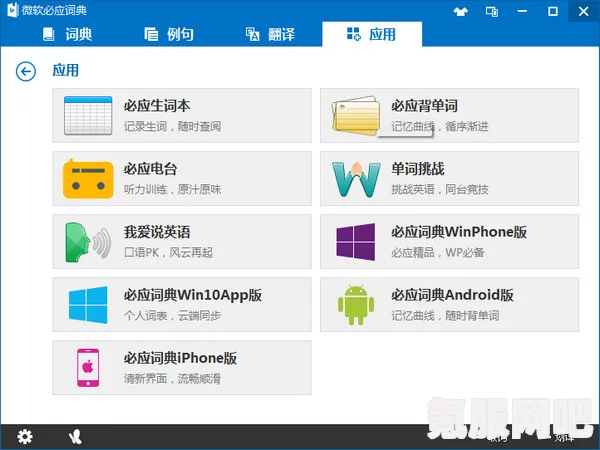Click the green Android robot icon
This screenshot has width=600, height=450.
(356, 305)
